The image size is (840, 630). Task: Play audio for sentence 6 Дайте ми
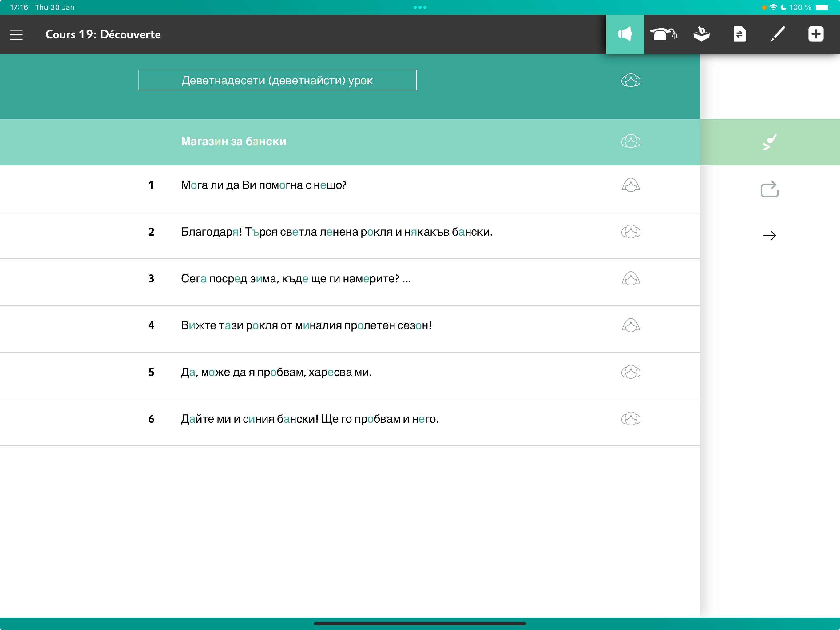[631, 419]
